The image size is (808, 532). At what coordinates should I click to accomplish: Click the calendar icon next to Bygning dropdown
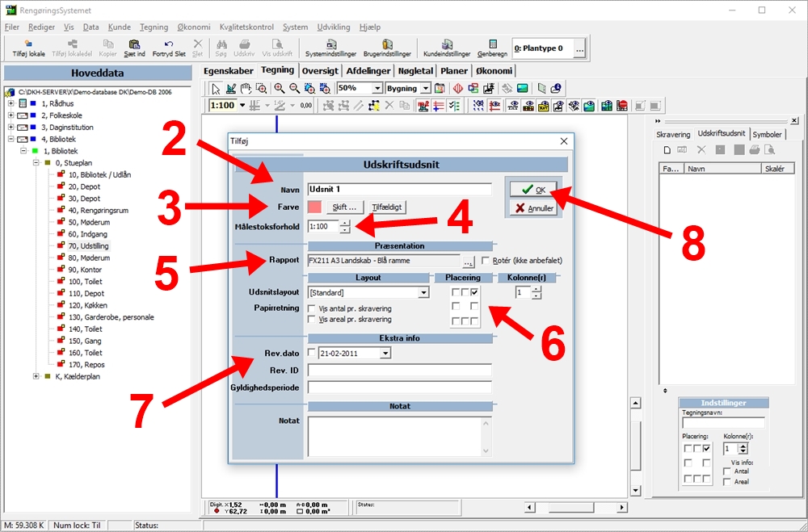click(440, 89)
